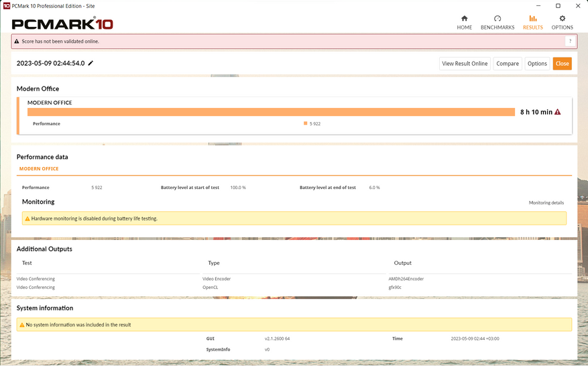Image resolution: width=588 pixels, height=366 pixels.
Task: Click the PCMark 10 title bar app icon
Action: coord(7,5)
